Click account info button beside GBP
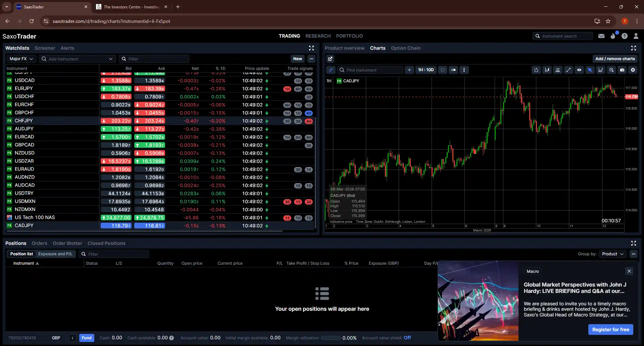Screen dimensions: 644x346 (x=72, y=338)
